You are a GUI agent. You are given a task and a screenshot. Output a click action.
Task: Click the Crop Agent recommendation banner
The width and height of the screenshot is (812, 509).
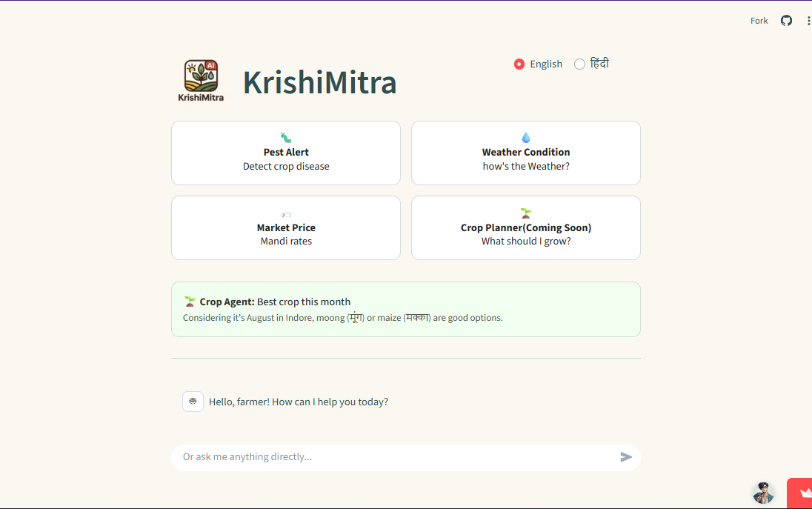click(x=405, y=310)
